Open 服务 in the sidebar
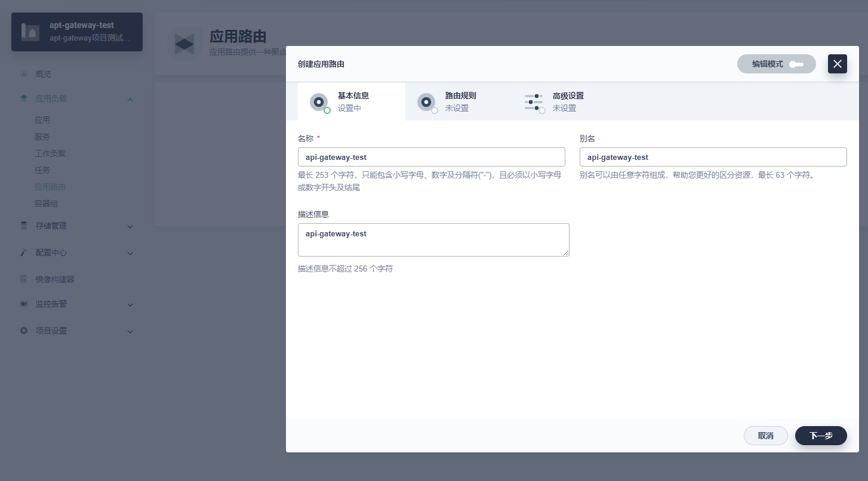Screen dimensions: 868x481 tap(42, 137)
